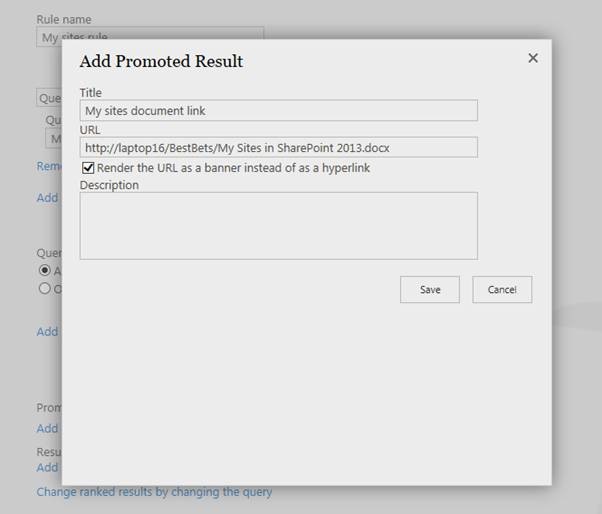Uncheck Render the URL as a banner

click(x=88, y=168)
